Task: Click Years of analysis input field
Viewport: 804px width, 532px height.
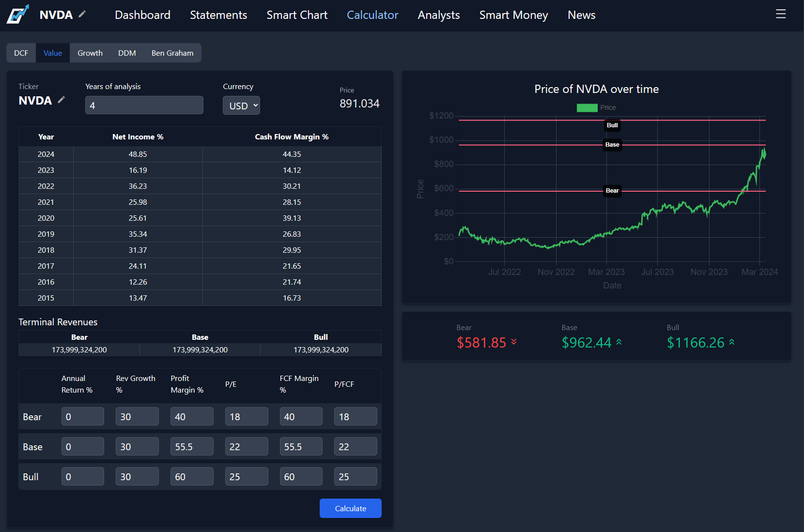Action: point(144,105)
